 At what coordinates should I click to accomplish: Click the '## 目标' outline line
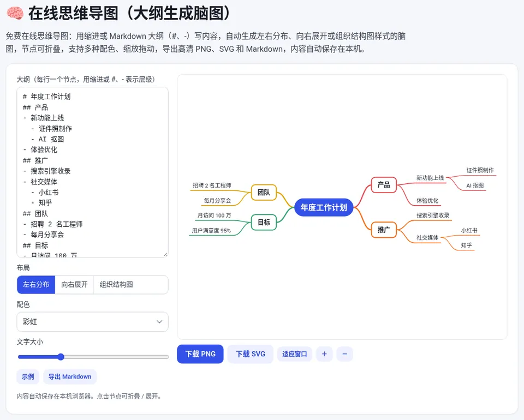pos(35,245)
